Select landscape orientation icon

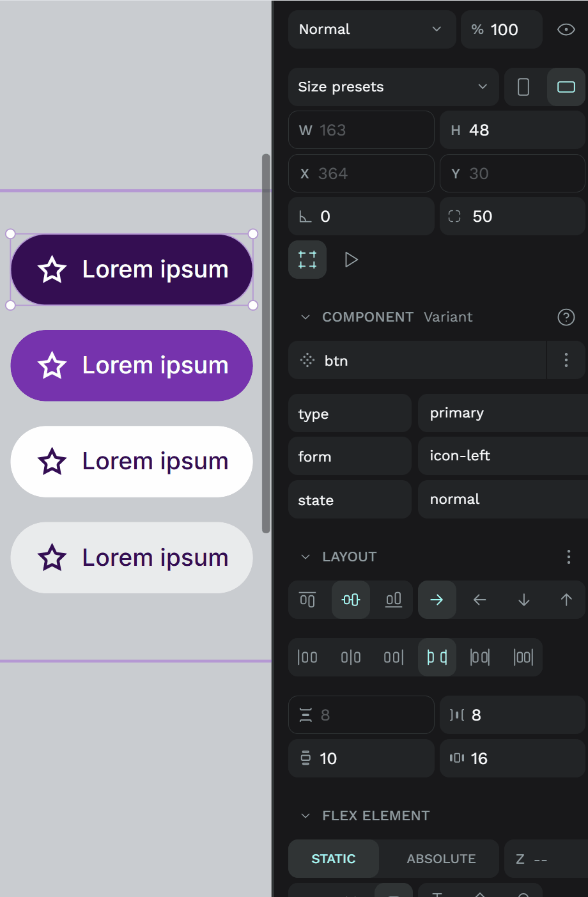pos(566,87)
